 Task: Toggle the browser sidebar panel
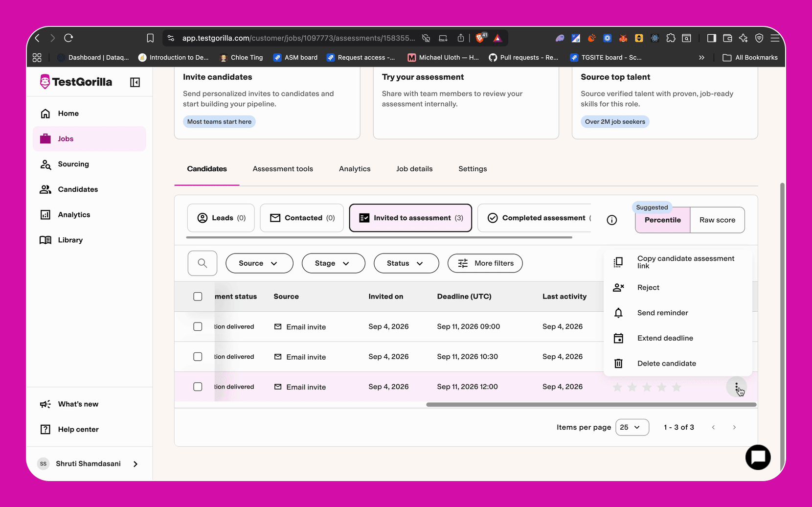pyautogui.click(x=712, y=38)
